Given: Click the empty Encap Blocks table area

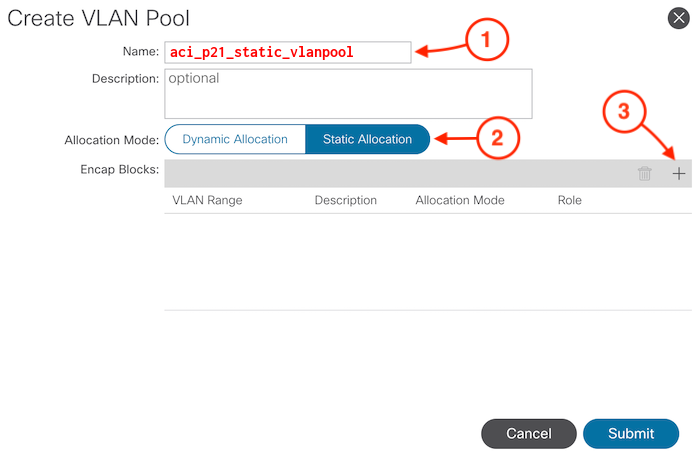Looking at the screenshot, I should pos(427,260).
